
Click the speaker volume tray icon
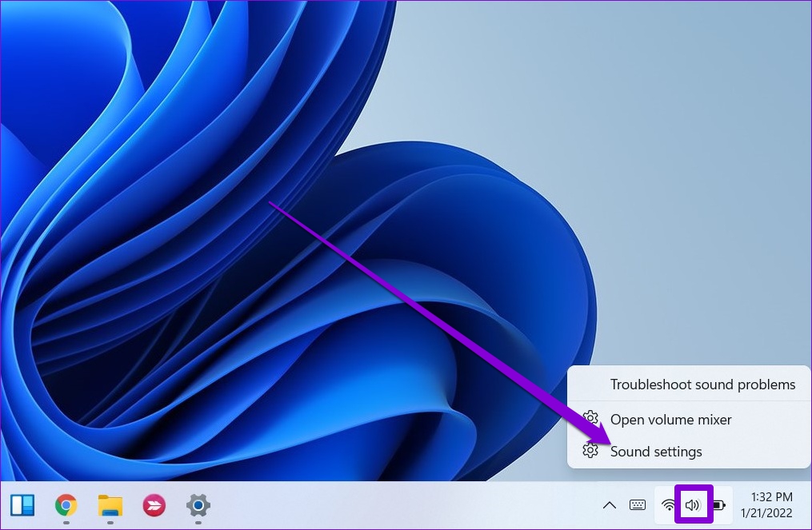click(693, 505)
